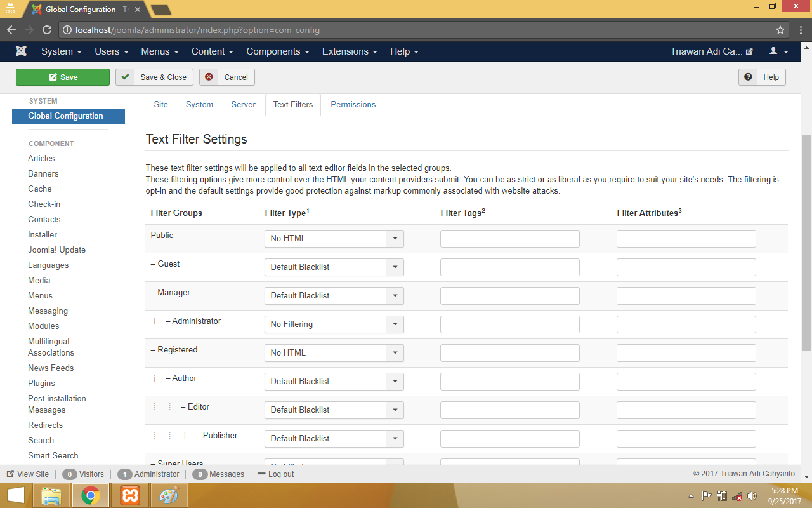Viewport: 812px width, 508px height.
Task: Open the user account icon menu
Action: point(778,51)
